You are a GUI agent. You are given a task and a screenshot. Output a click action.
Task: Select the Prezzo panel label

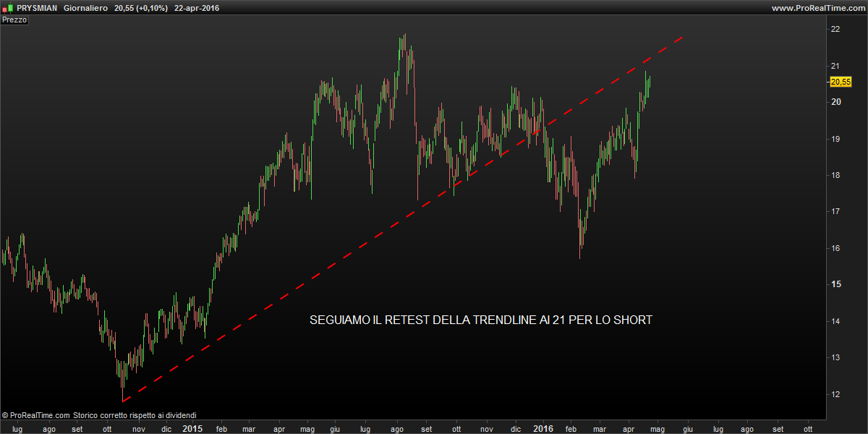pos(14,20)
